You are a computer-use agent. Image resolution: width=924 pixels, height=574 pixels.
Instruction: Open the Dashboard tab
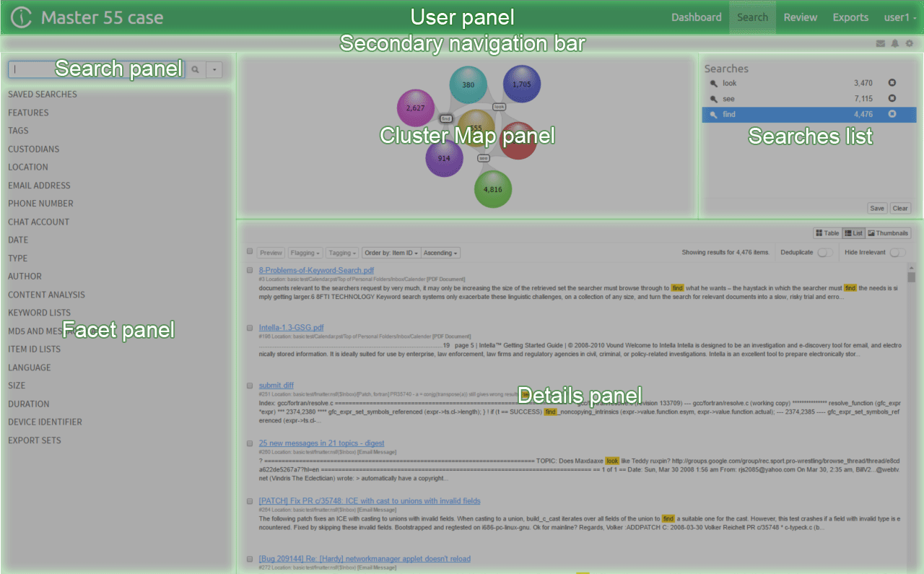pos(696,17)
